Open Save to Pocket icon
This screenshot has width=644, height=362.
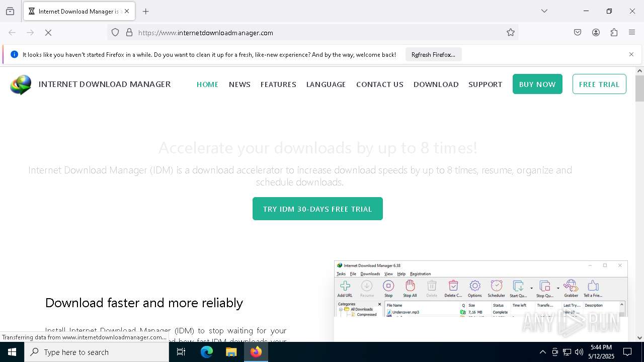578,33
